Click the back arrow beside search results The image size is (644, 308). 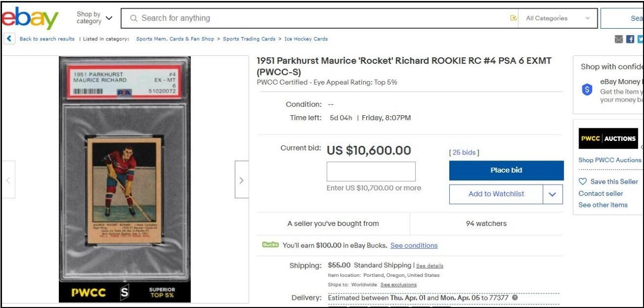coord(9,39)
